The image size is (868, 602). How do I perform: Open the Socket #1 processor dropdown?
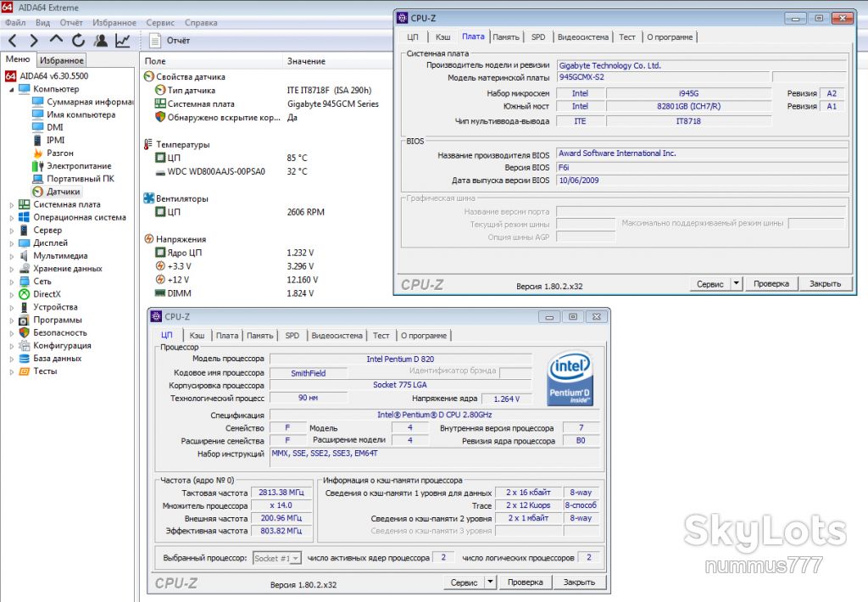277,558
